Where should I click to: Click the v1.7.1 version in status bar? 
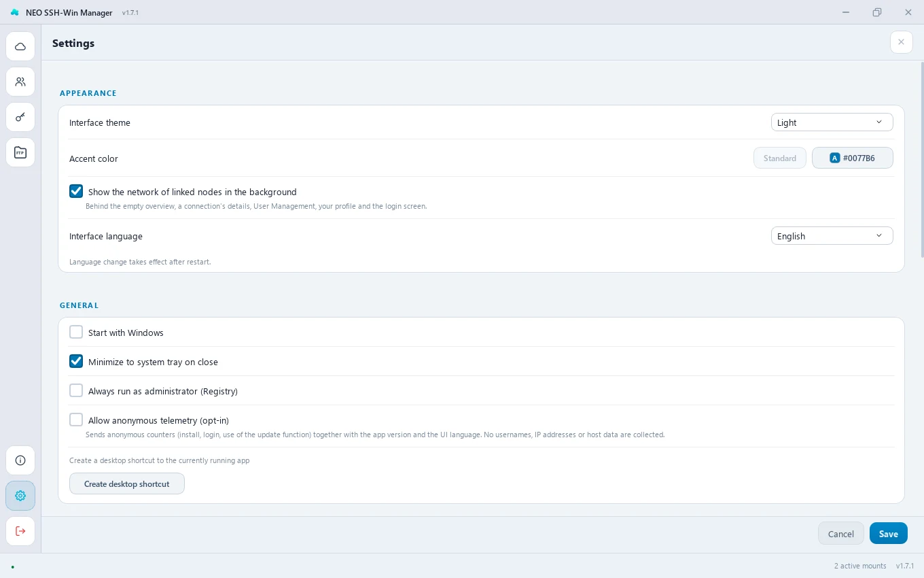pyautogui.click(x=905, y=566)
